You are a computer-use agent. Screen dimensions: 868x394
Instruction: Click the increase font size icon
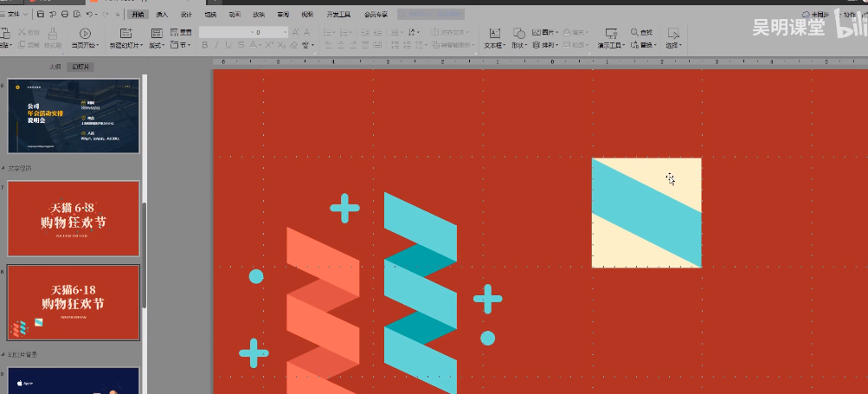coord(296,33)
